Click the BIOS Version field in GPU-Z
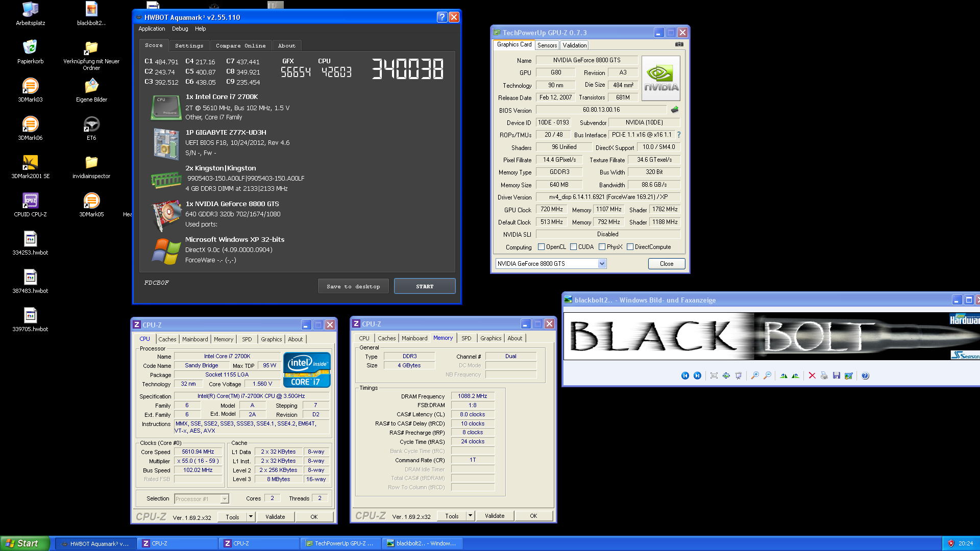This screenshot has height=551, width=980. pyautogui.click(x=601, y=110)
